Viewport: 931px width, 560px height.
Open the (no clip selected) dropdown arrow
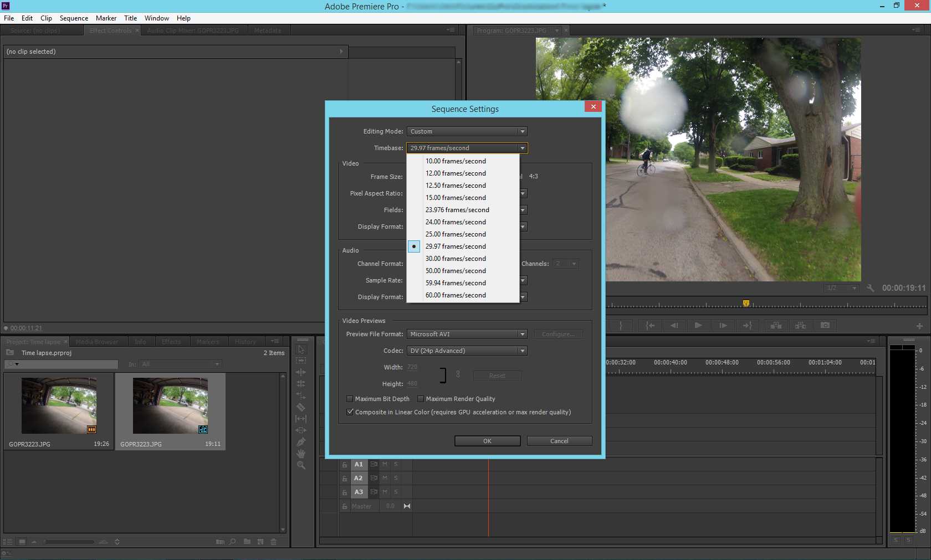341,52
